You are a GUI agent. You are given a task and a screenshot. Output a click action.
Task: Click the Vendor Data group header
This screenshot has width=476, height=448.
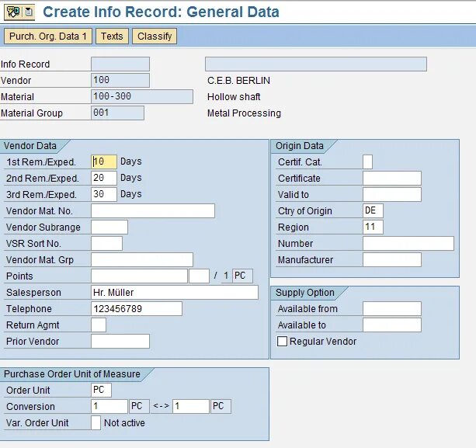(x=30, y=146)
